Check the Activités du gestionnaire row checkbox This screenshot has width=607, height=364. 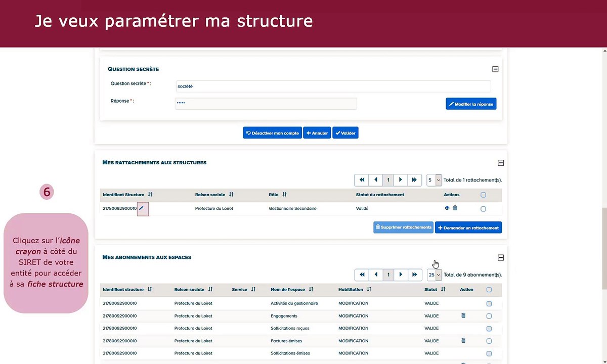pyautogui.click(x=489, y=304)
